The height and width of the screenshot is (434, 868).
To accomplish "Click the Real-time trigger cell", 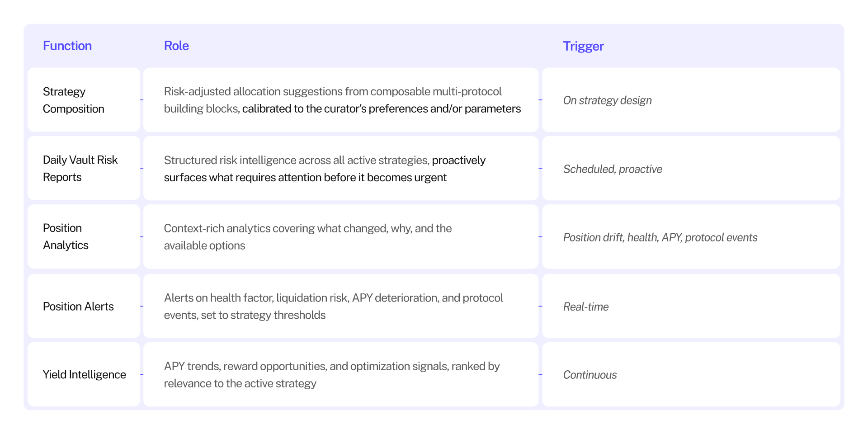I will (691, 306).
